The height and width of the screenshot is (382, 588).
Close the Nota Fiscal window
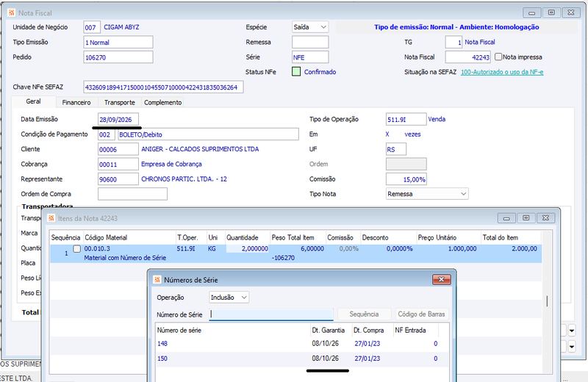click(571, 12)
